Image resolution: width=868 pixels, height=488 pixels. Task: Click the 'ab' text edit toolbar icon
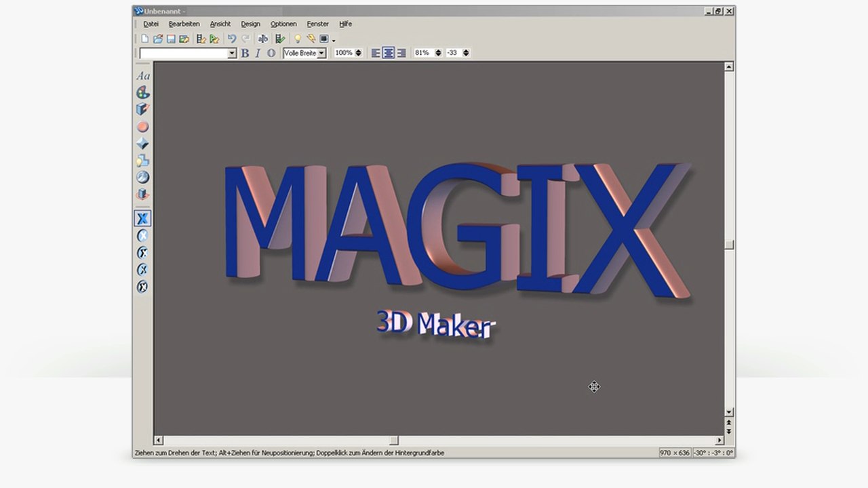pyautogui.click(x=262, y=39)
